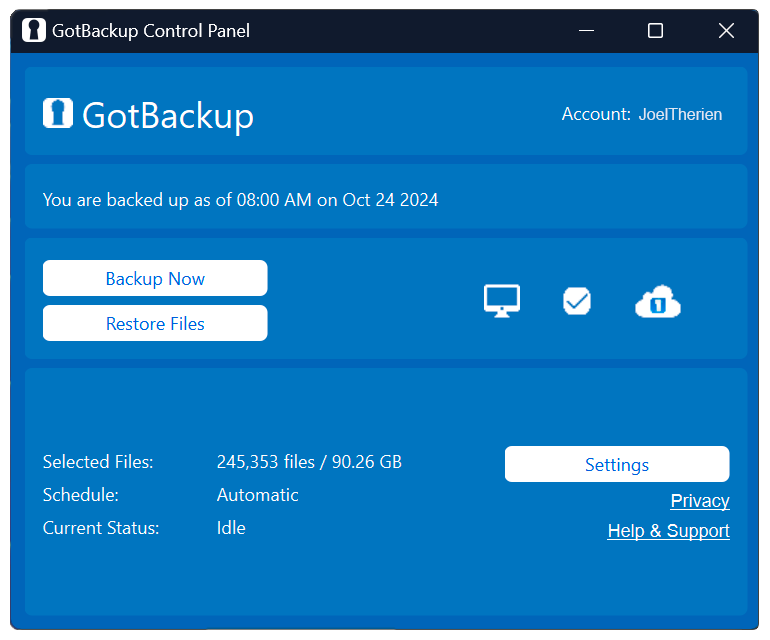Close the GotBackup Control Panel window
The width and height of the screenshot is (770, 640).
(726, 30)
